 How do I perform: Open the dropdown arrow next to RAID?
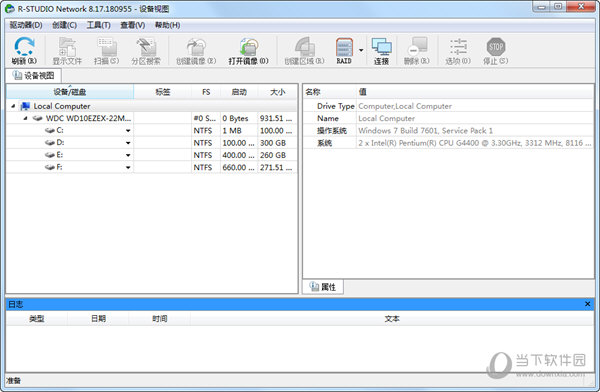361,50
